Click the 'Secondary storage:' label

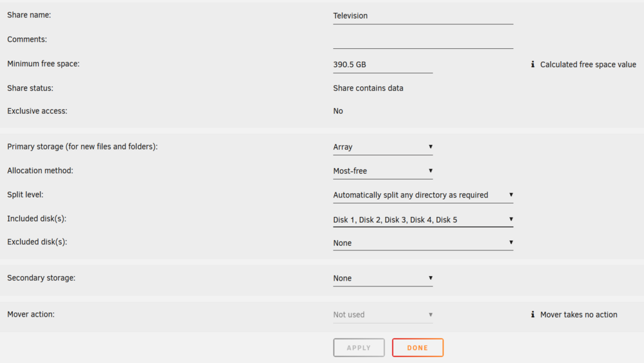pos(41,277)
